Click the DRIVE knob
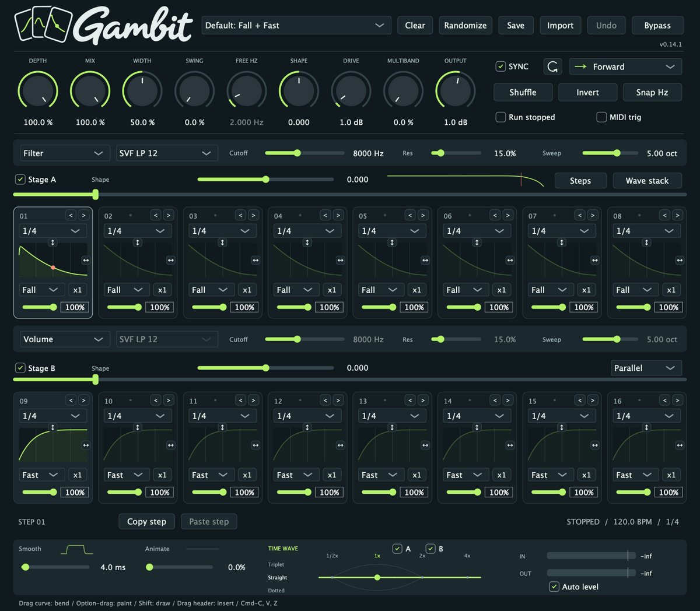The image size is (700, 611). [x=351, y=91]
